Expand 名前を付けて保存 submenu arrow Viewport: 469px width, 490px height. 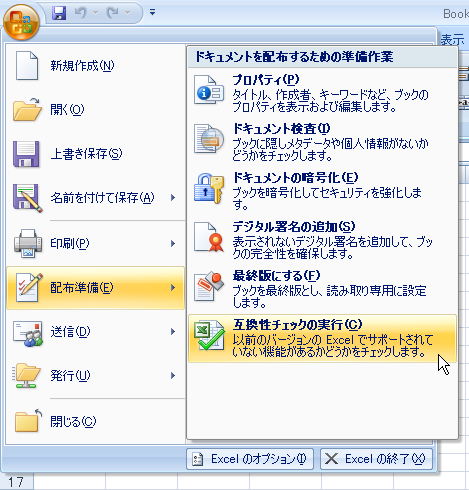coord(173,198)
